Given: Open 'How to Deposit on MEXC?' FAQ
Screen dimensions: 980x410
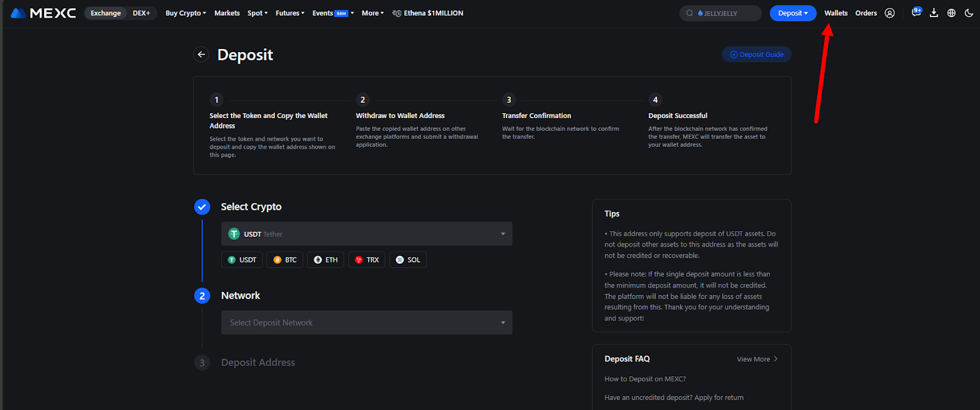Looking at the screenshot, I should pos(645,379).
